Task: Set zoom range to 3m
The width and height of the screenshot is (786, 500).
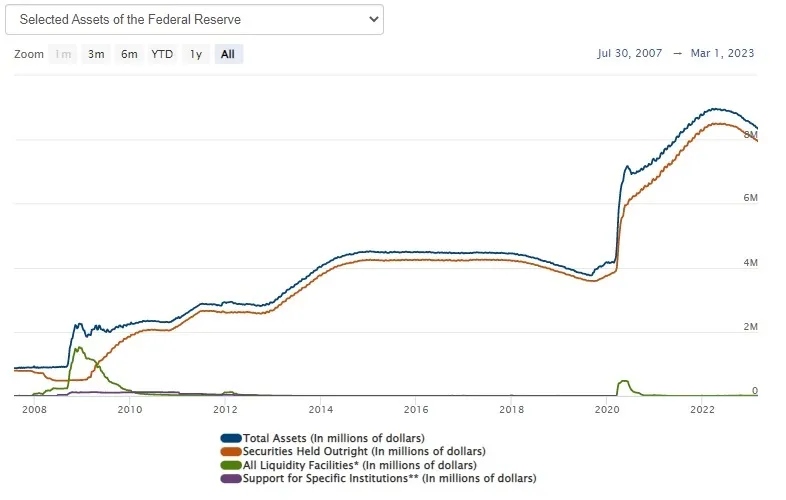Action: pos(96,54)
